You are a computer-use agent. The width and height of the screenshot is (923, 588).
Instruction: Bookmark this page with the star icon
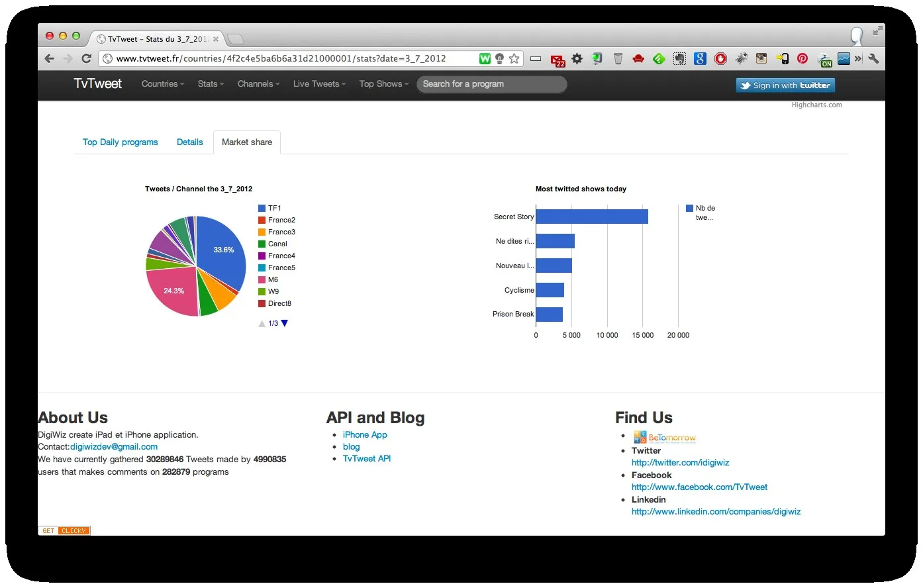pyautogui.click(x=514, y=59)
